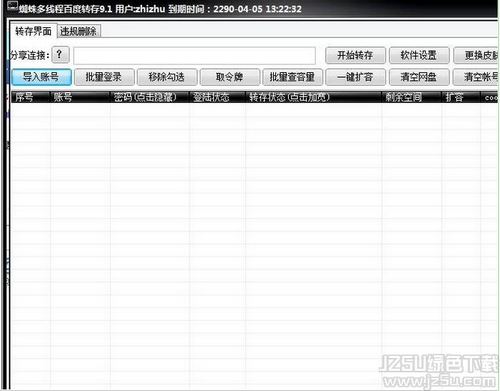This screenshot has height=391, width=500.
Task: Open the 违规删除 tab
Action: 79,32
